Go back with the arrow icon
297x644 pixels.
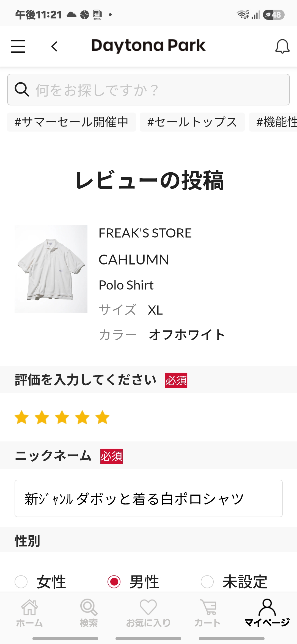(x=54, y=46)
